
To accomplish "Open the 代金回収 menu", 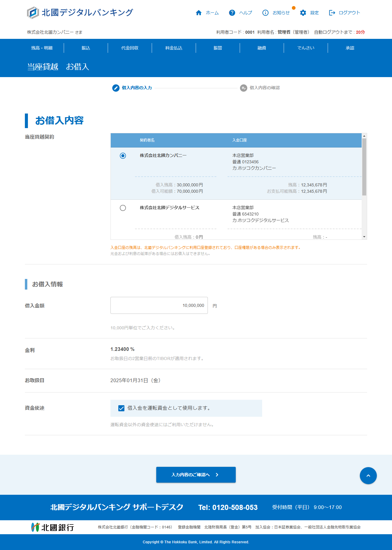I will coord(130,48).
